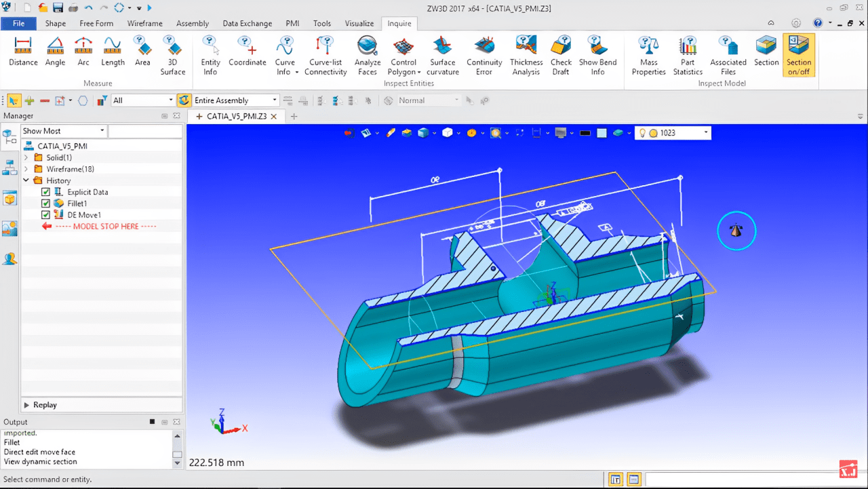Viewport: 868px width, 489px height.
Task: Uncheck the DE Move1 checkbox
Action: pyautogui.click(x=46, y=215)
